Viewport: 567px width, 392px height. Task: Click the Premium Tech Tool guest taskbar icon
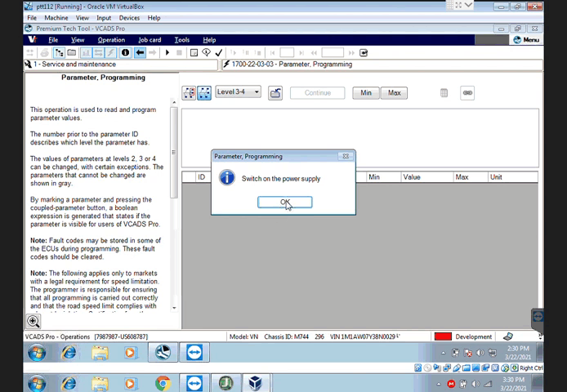(163, 352)
